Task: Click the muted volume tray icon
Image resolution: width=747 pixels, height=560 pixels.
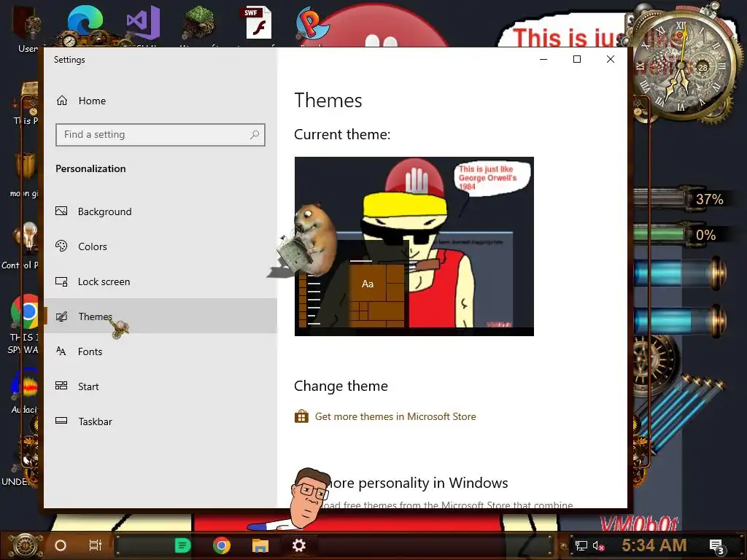Action: [x=598, y=545]
